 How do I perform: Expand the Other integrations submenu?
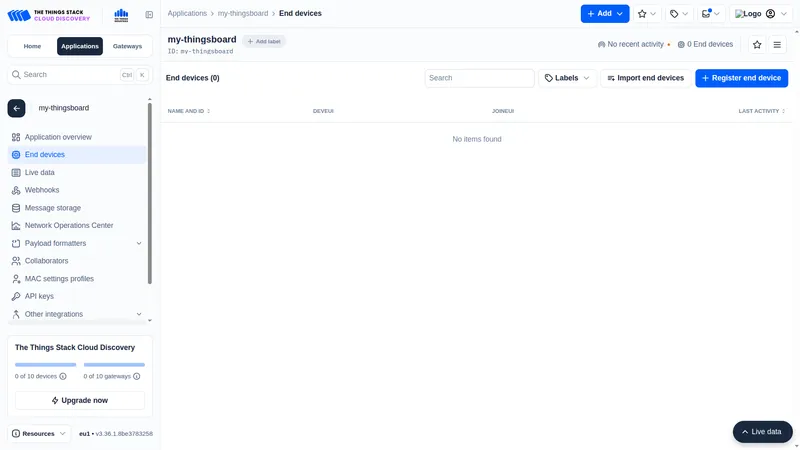coord(77,314)
